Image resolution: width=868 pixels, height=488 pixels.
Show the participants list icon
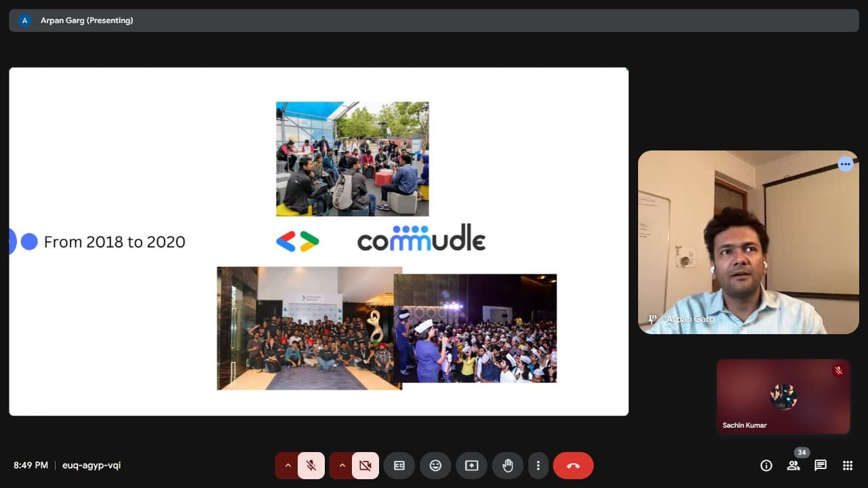[793, 466]
